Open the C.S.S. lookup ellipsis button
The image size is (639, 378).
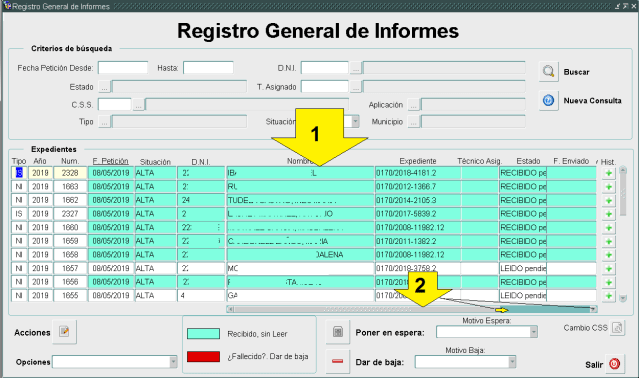(x=139, y=105)
